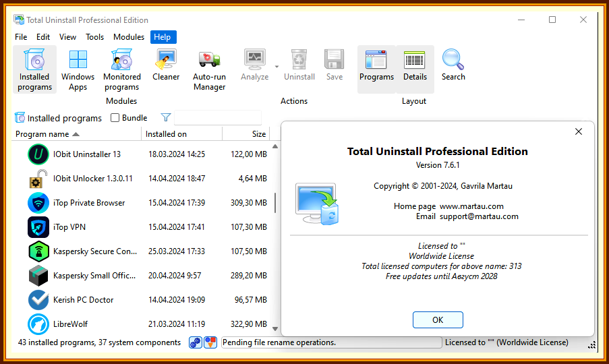Click the support@martau.com email link

click(479, 216)
